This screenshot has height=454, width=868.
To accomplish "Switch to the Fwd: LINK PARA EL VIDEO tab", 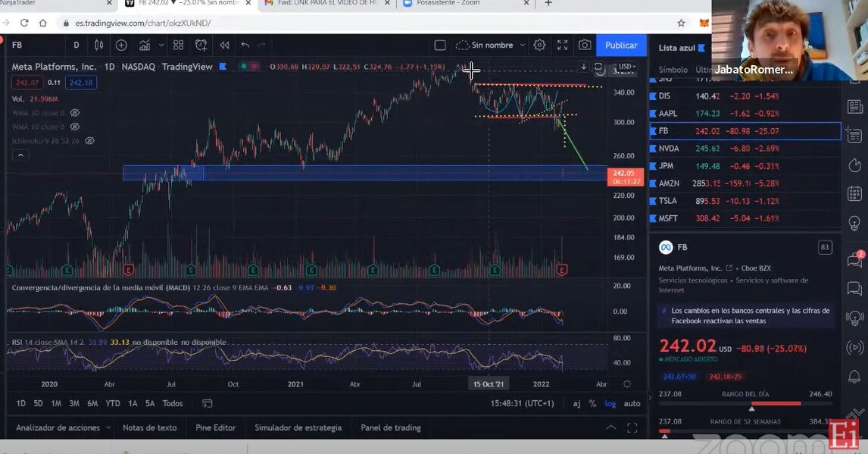I will [x=326, y=3].
